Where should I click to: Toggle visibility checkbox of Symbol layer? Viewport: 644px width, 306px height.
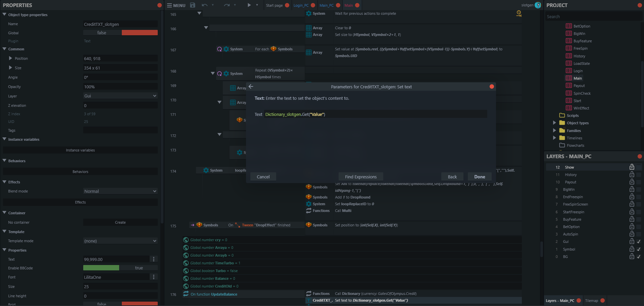639,249
